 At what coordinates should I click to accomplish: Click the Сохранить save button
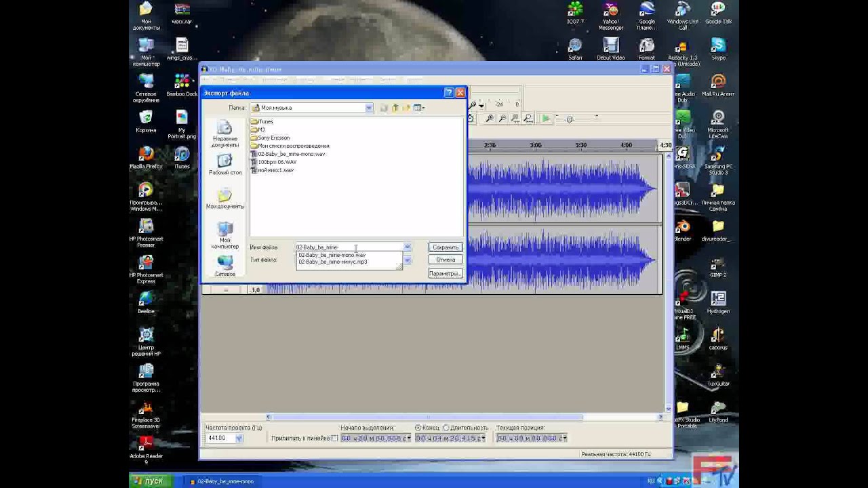[446, 247]
